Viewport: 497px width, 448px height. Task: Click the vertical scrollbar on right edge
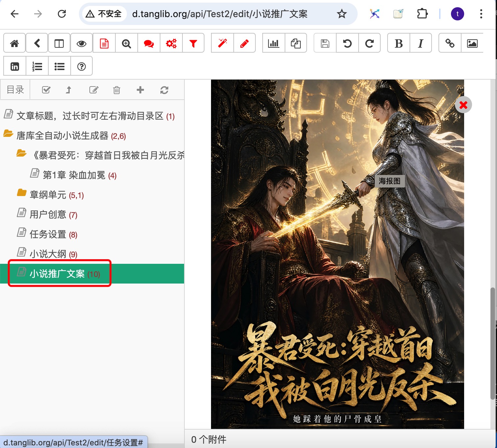[492, 343]
